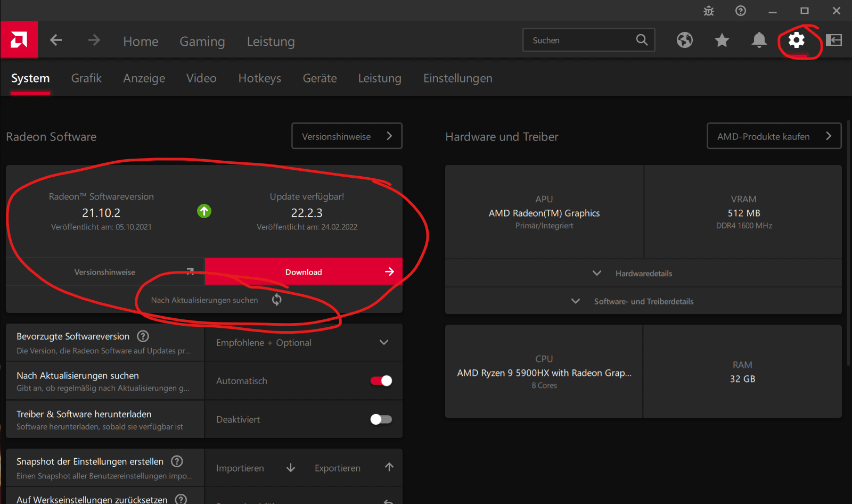Open the web browser globe icon

pos(685,40)
